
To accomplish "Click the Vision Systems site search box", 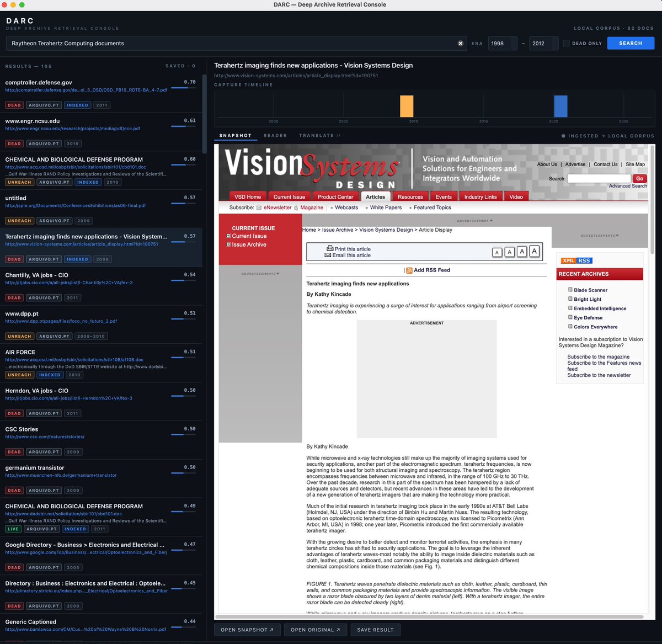I will (x=599, y=178).
